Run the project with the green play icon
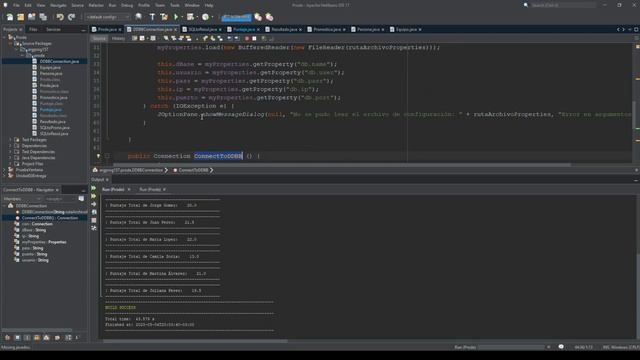This screenshot has height=360, width=640. click(x=176, y=17)
